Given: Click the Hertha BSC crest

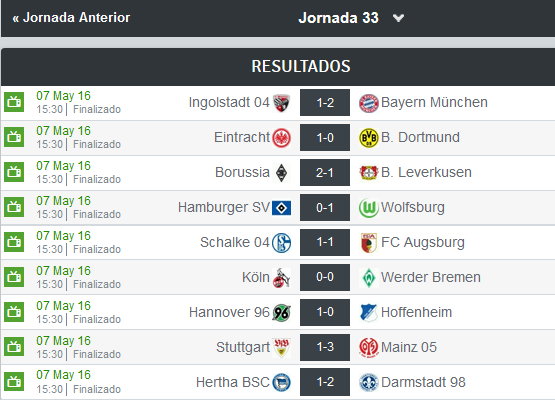Looking at the screenshot, I should tap(281, 383).
